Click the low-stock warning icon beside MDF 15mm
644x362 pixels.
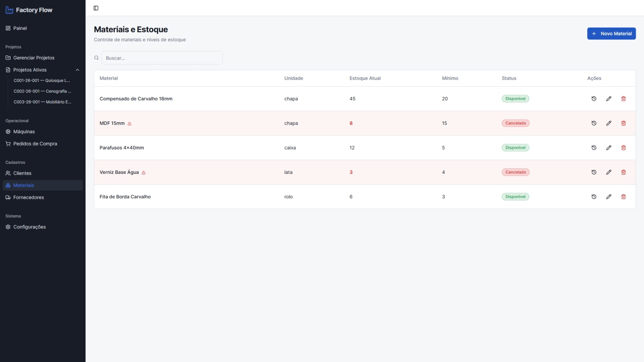[x=130, y=124]
